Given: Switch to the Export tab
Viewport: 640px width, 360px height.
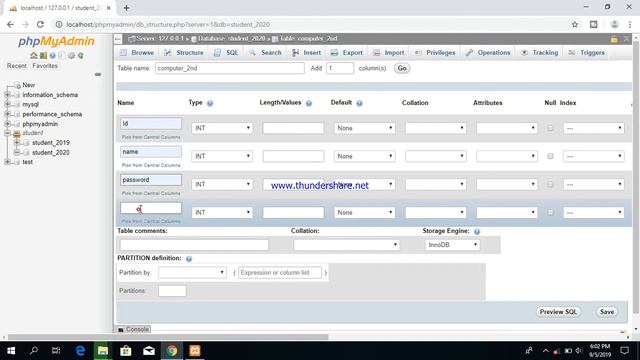Looking at the screenshot, I should 347,53.
